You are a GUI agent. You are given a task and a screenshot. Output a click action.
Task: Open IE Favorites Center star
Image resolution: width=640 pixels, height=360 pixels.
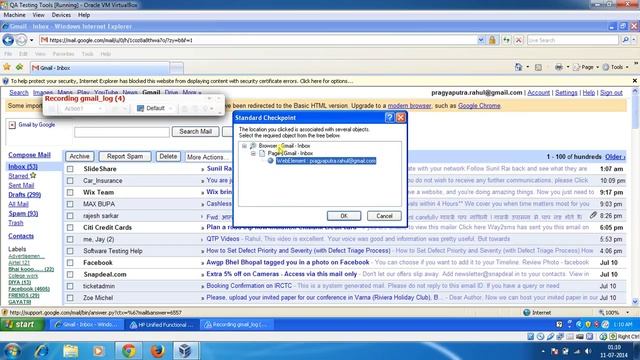(7, 67)
